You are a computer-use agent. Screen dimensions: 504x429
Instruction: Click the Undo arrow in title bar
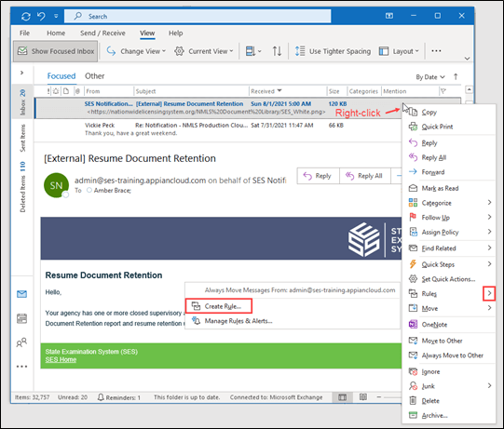[41, 16]
